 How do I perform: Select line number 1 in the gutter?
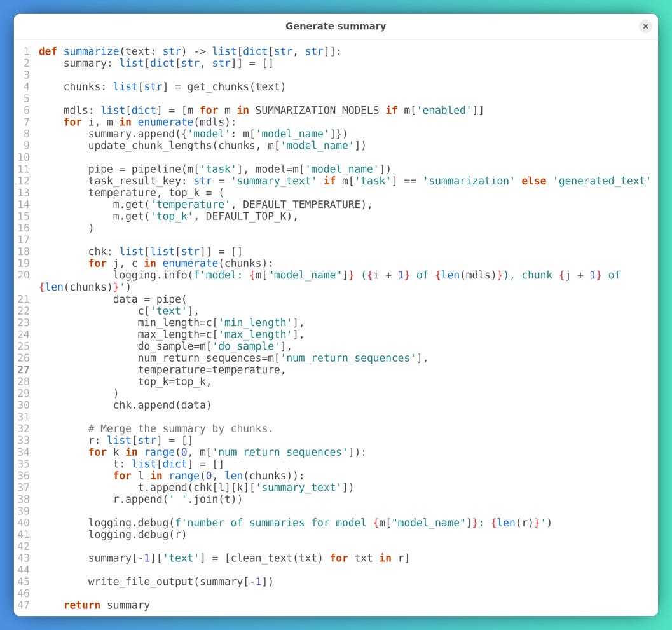coord(25,51)
